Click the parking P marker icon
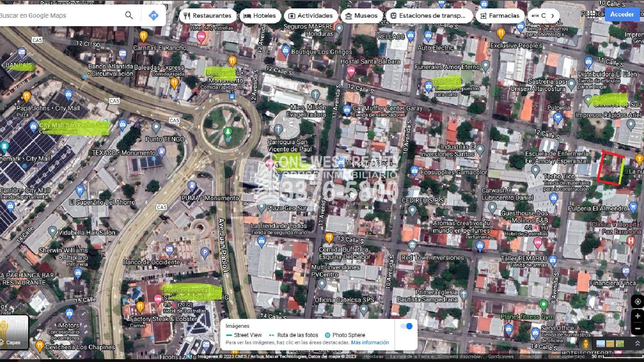This screenshot has height=362, width=644. click(x=205, y=253)
